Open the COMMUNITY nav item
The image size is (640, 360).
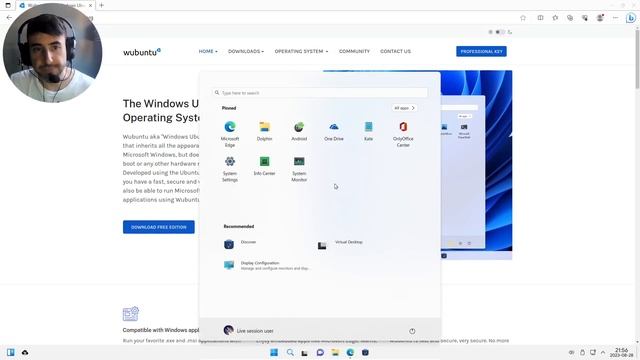click(354, 51)
